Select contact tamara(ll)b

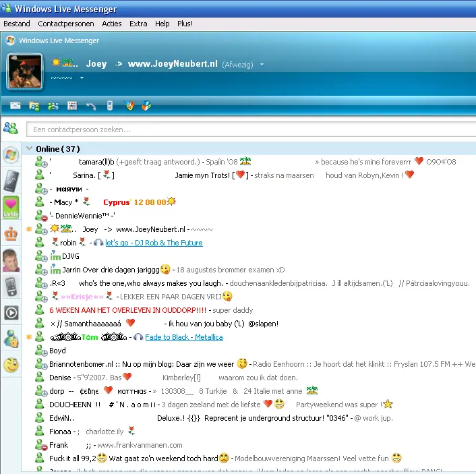coord(249,162)
